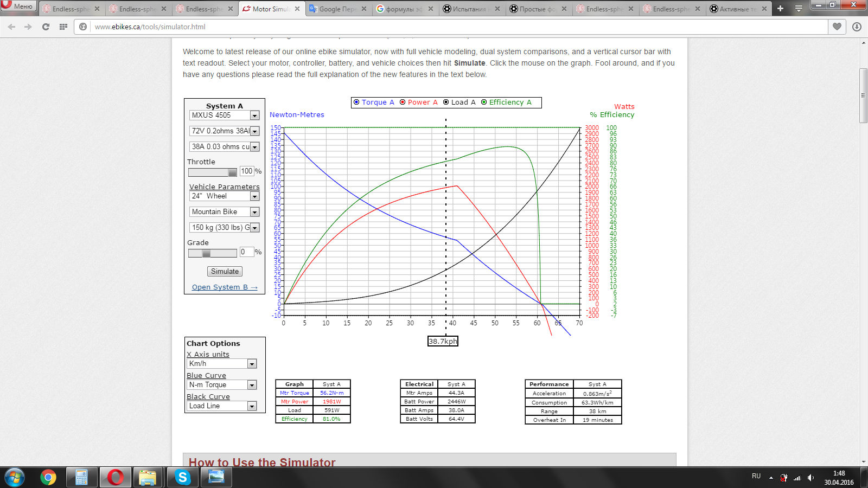The image size is (868, 488).
Task: Click the Grade percent input field
Action: 246,252
